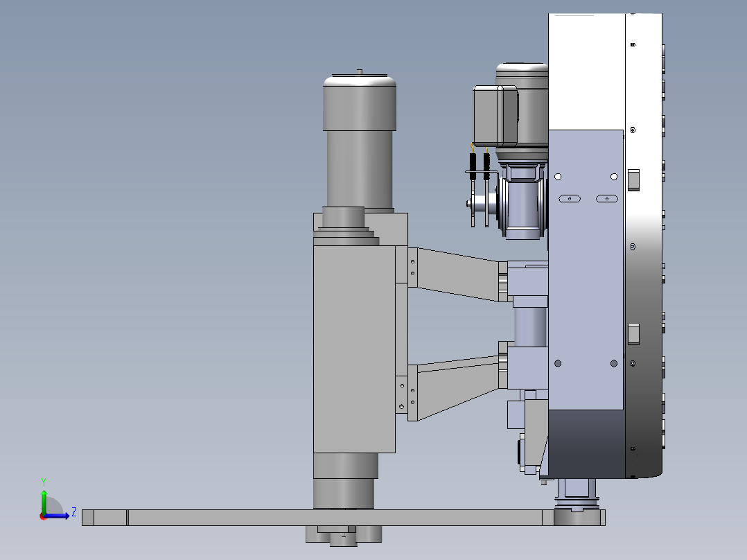Viewport: 747px width, 560px height.
Task: Select the left oval slot on side panel
Action: tap(570, 199)
